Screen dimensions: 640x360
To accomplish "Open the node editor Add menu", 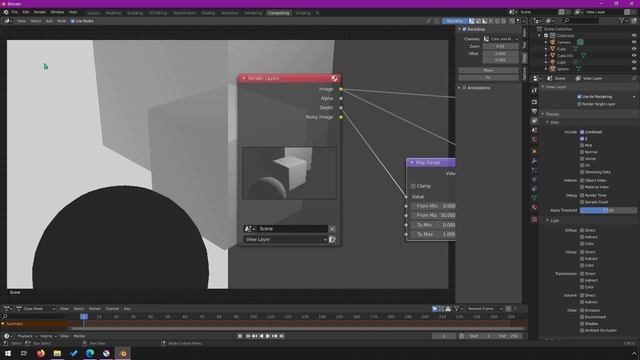I will click(x=49, y=21).
